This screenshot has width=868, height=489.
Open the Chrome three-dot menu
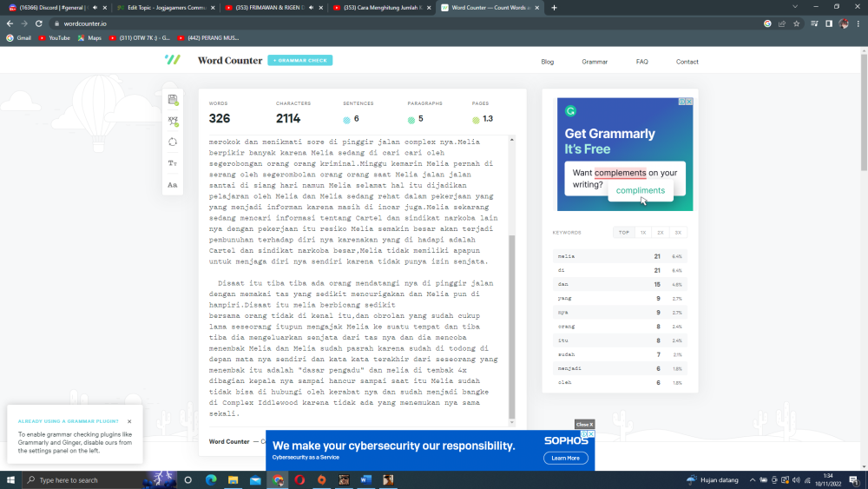click(x=858, y=23)
